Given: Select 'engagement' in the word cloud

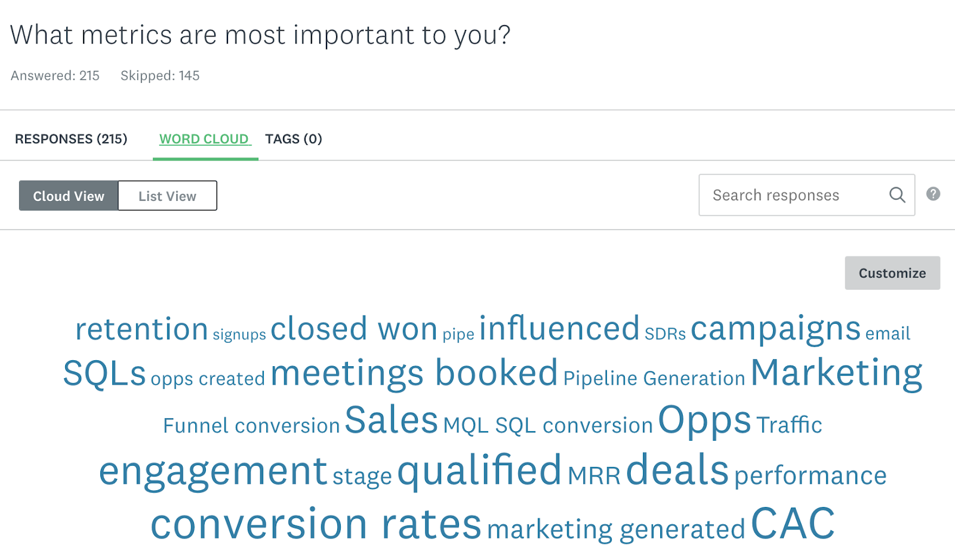Looking at the screenshot, I should pyautogui.click(x=213, y=471).
